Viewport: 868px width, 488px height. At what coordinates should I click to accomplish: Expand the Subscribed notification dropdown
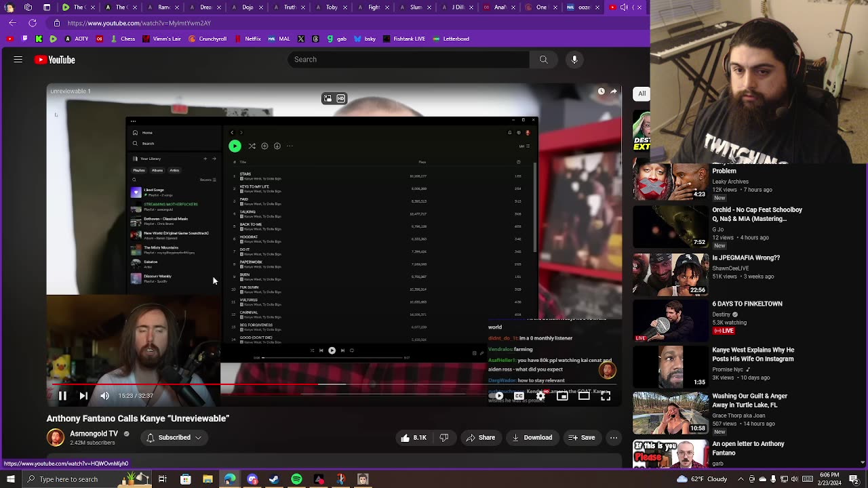(x=174, y=438)
